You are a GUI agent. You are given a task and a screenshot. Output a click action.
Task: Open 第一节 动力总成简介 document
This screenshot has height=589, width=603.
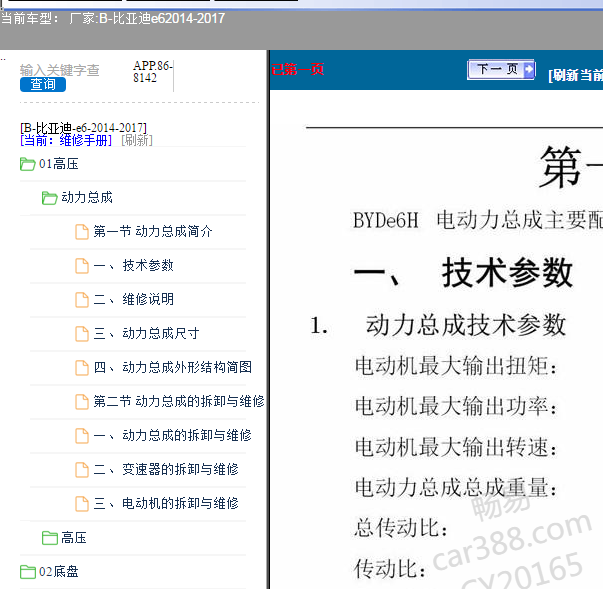(153, 231)
